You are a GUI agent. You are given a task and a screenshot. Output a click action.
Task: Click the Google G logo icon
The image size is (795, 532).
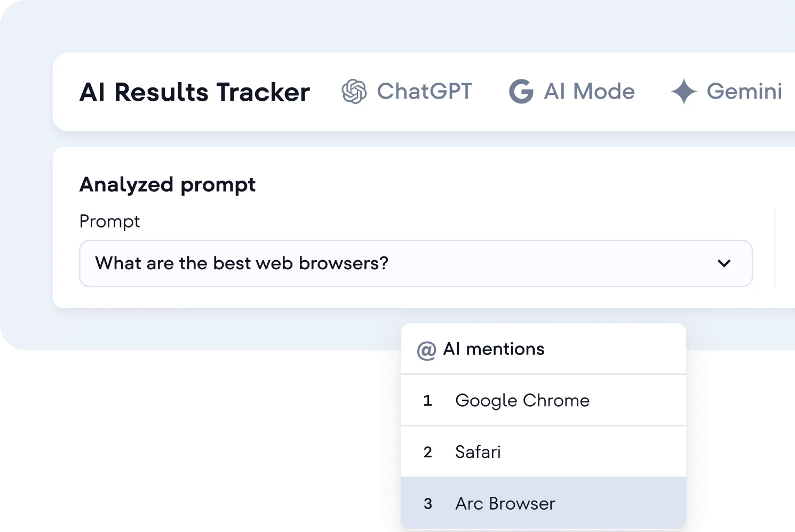(x=521, y=91)
